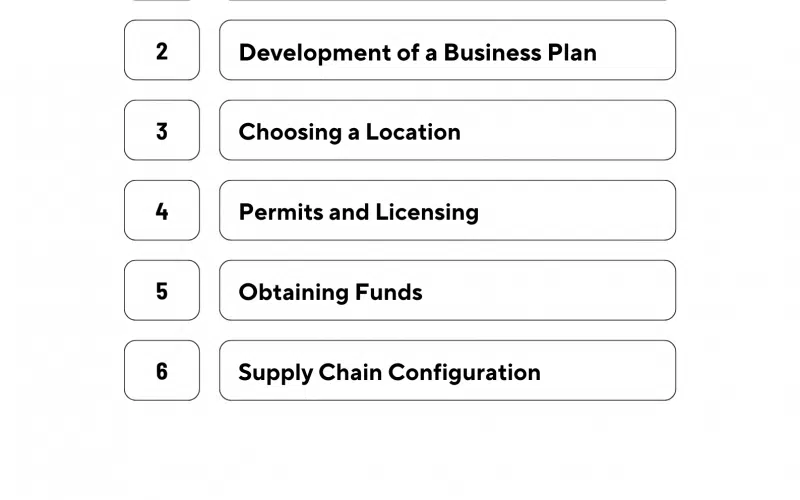The width and height of the screenshot is (800, 500).
Task: Click the "Choosing a Location" heading text
Action: click(349, 132)
